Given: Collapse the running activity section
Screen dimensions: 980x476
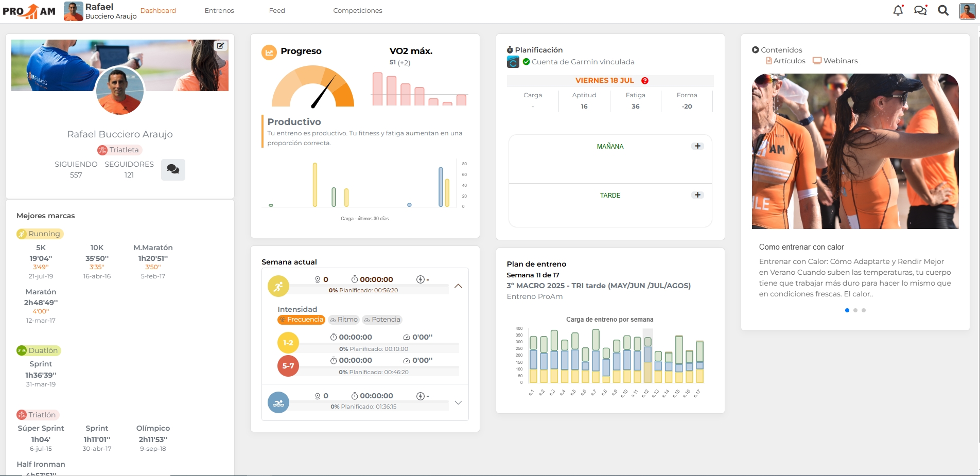Looking at the screenshot, I should (x=458, y=286).
